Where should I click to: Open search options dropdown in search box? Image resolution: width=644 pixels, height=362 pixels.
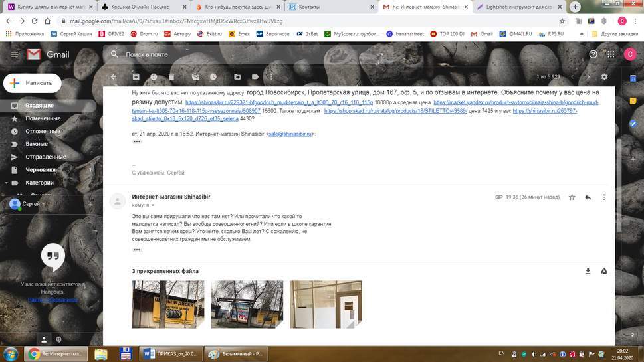tap(381, 54)
